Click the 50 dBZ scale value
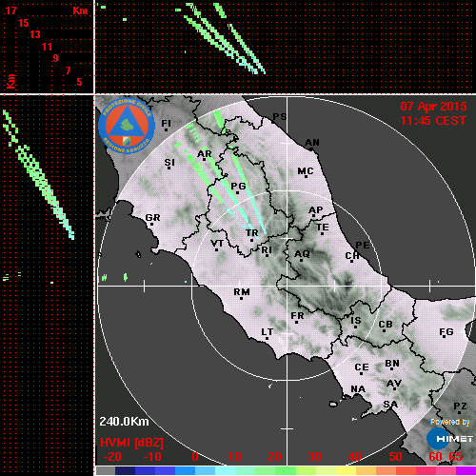Viewport: 476px width, 476px height. click(395, 457)
